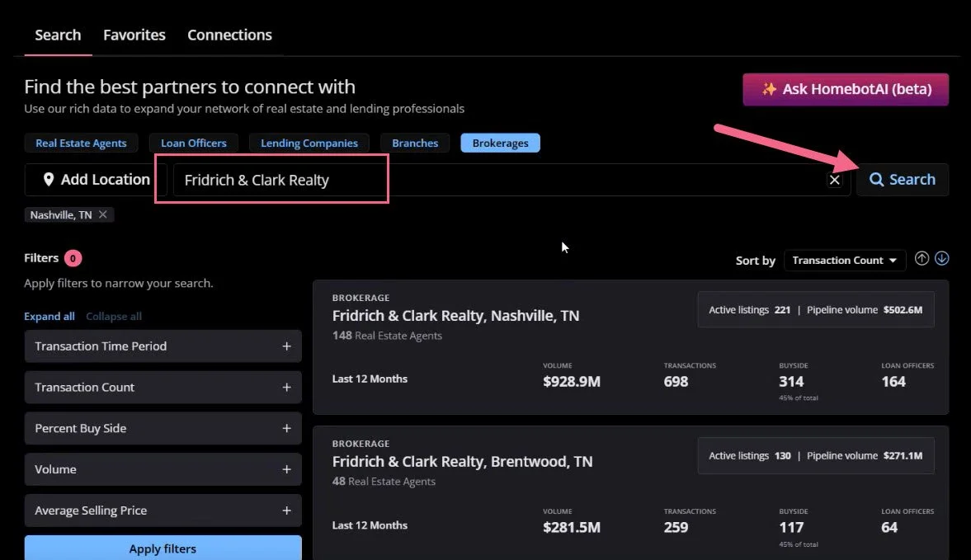Click Active listings 130 text
Screen dimensions: 971x560
pyautogui.click(x=749, y=455)
